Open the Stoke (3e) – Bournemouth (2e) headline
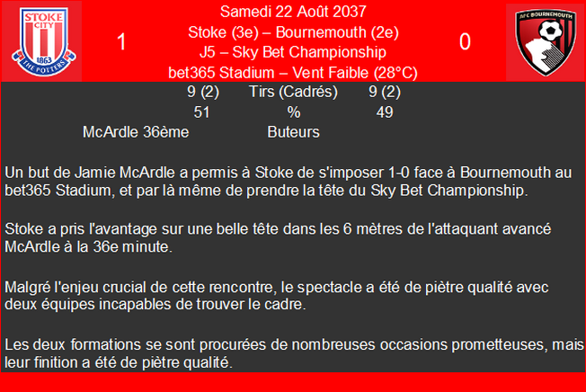 293,32
